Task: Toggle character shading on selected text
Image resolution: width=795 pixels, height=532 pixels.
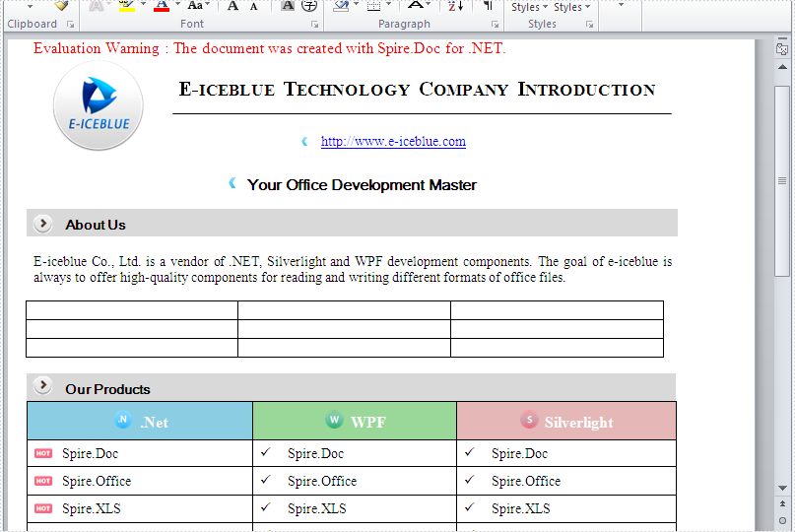Action: pyautogui.click(x=288, y=6)
